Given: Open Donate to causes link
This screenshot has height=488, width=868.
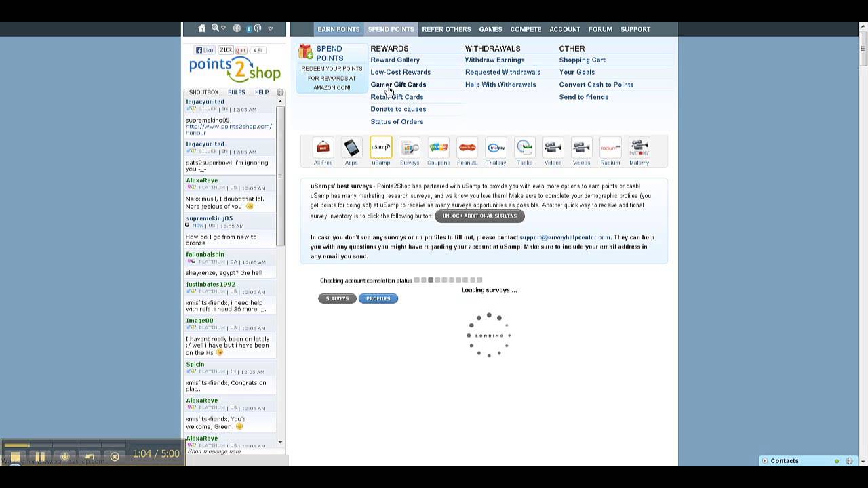Looking at the screenshot, I should tap(398, 109).
